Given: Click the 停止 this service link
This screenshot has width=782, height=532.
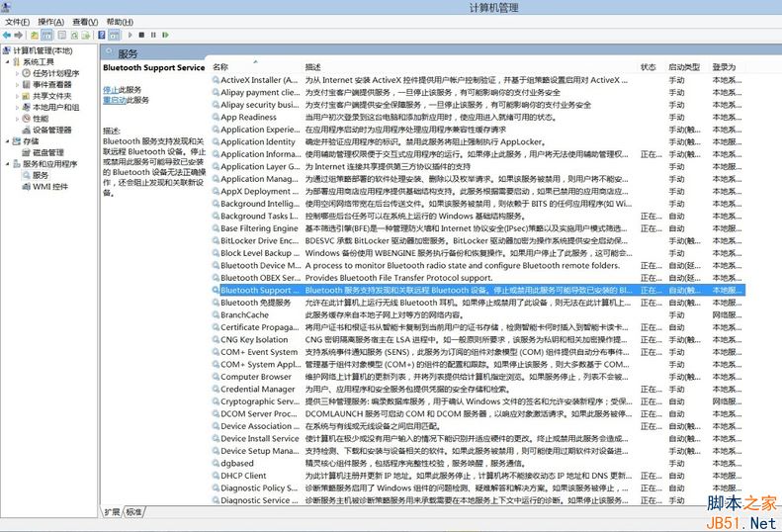Looking at the screenshot, I should (110, 90).
